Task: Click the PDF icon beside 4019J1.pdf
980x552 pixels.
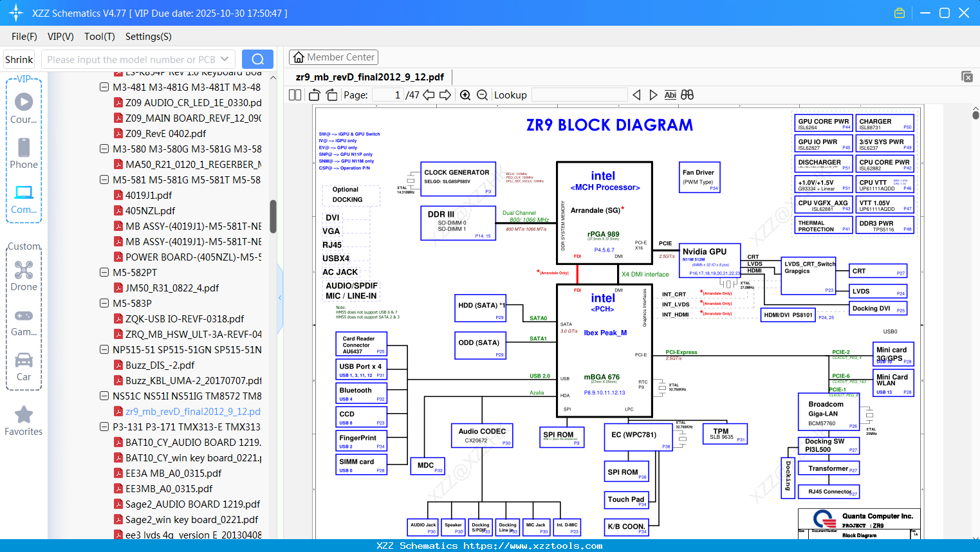Action: pyautogui.click(x=118, y=195)
